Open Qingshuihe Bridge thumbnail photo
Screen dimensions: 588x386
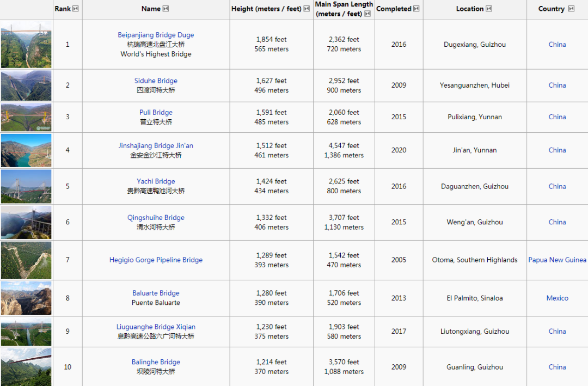pos(26,223)
